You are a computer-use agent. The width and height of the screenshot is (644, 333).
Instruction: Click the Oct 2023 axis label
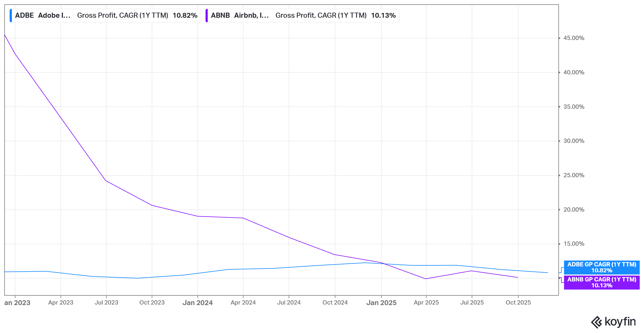152,303
